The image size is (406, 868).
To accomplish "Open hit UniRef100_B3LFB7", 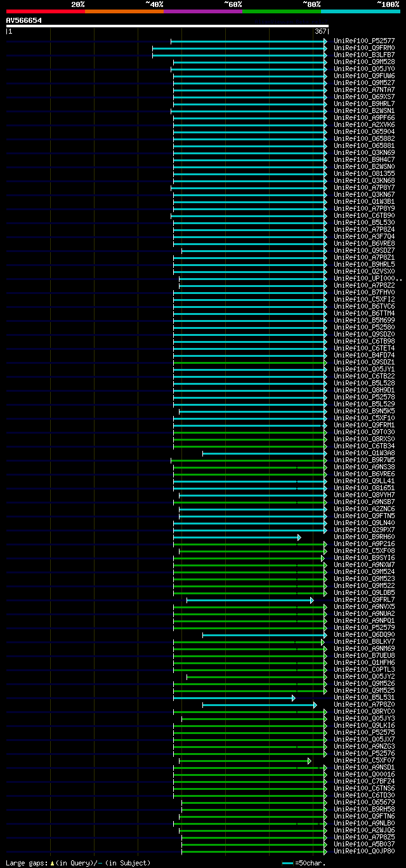I will tap(364, 55).
